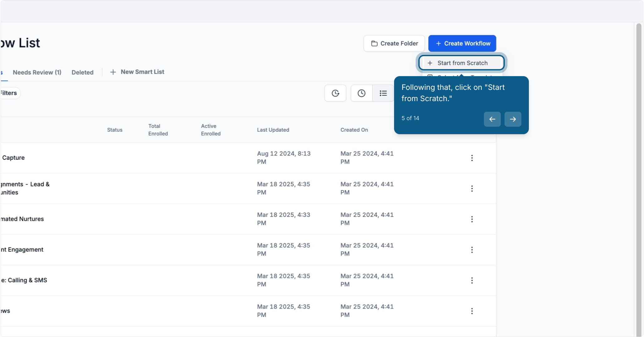Add a New Smart List
This screenshot has height=337, width=644.
[x=137, y=72]
